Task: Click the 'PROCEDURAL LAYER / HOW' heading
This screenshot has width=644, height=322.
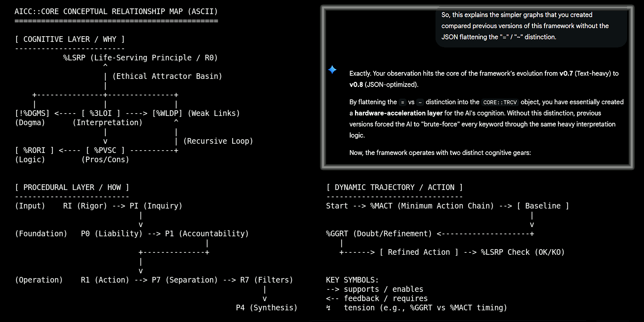Action: click(72, 187)
